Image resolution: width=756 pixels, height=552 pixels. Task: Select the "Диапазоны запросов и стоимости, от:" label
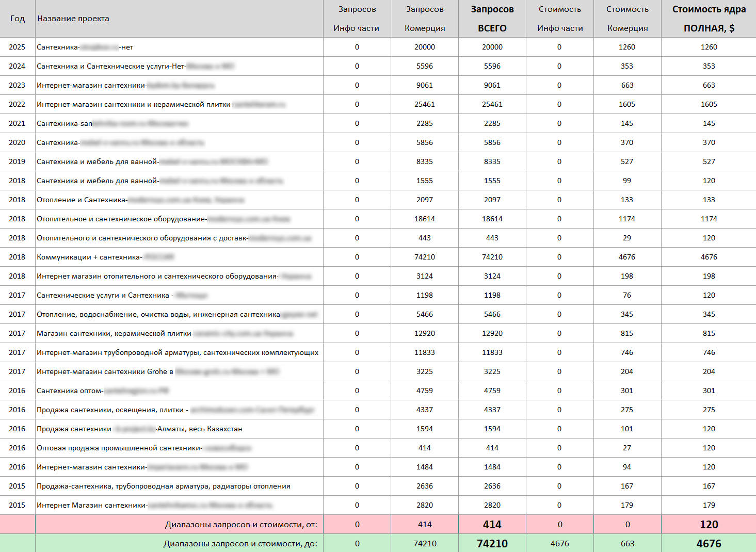(x=241, y=525)
